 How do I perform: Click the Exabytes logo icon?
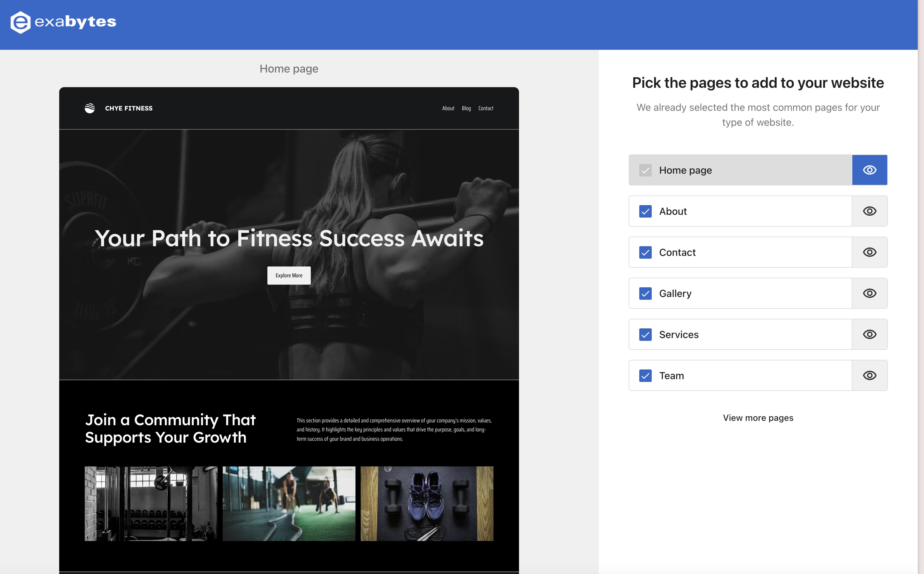click(x=21, y=22)
